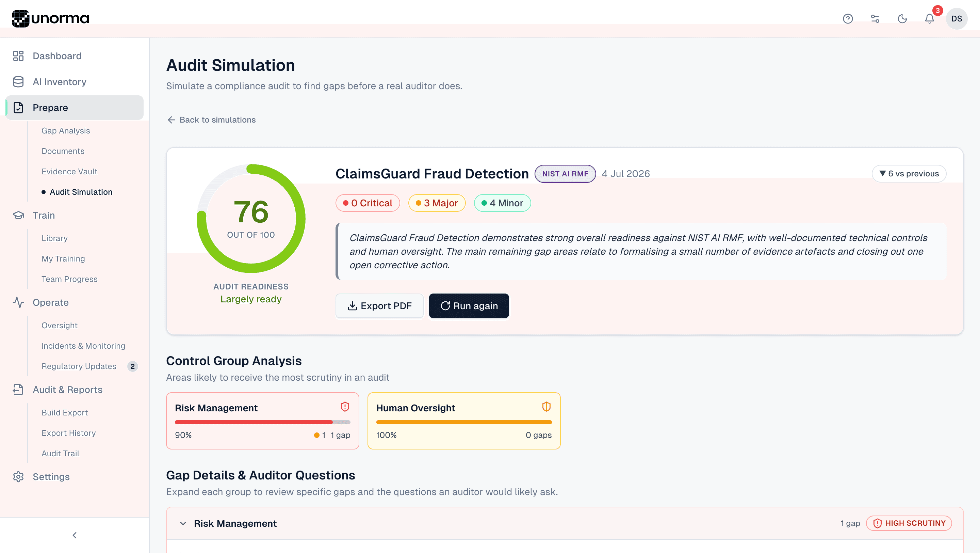
Task: Click Risk Management card shield icon
Action: click(345, 407)
